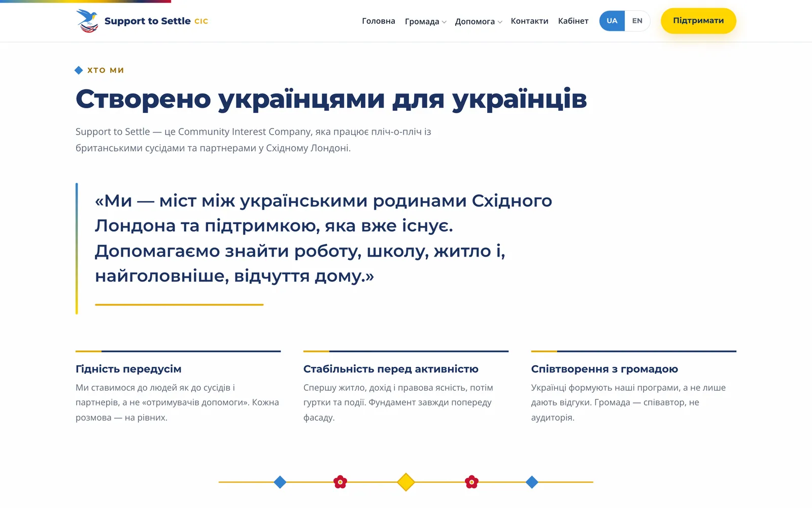Click the blue diamond beside ХТО МИ

point(79,70)
